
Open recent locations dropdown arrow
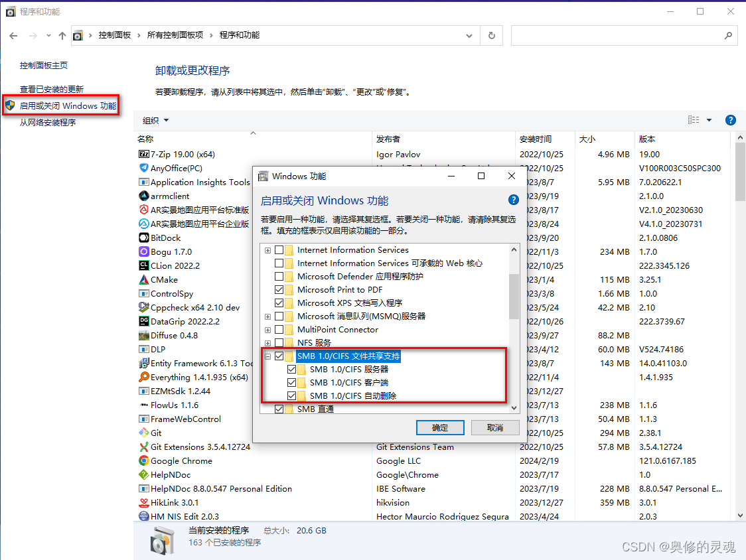pyautogui.click(x=48, y=36)
